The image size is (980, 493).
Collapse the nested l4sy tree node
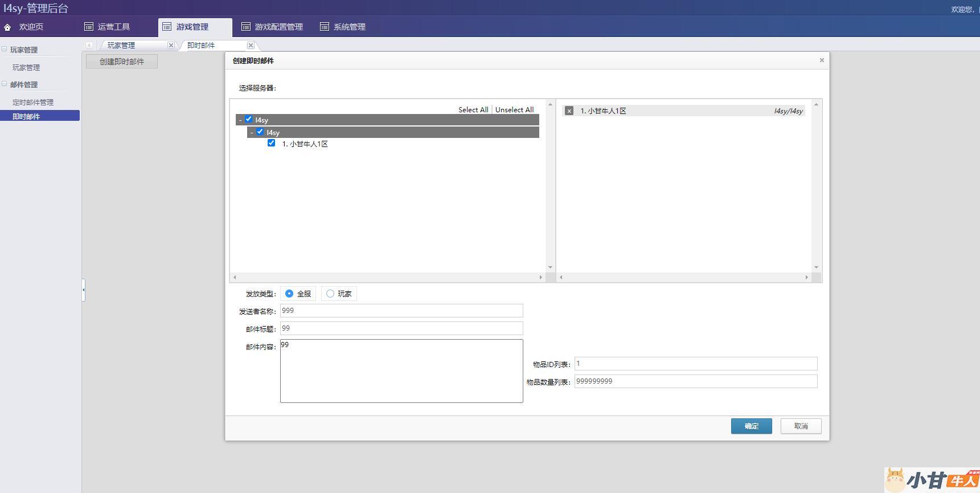252,133
